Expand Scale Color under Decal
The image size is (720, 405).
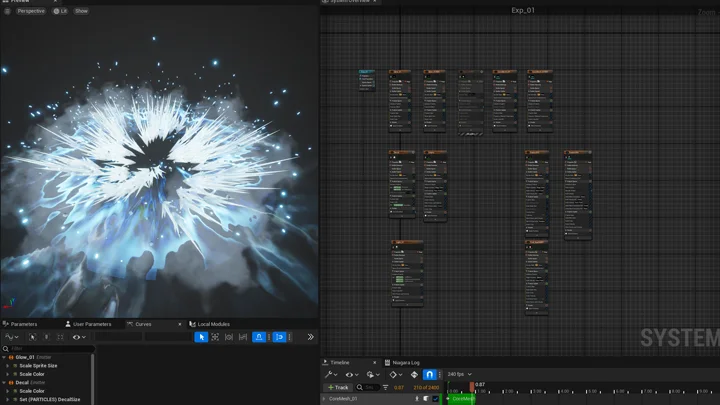8,391
